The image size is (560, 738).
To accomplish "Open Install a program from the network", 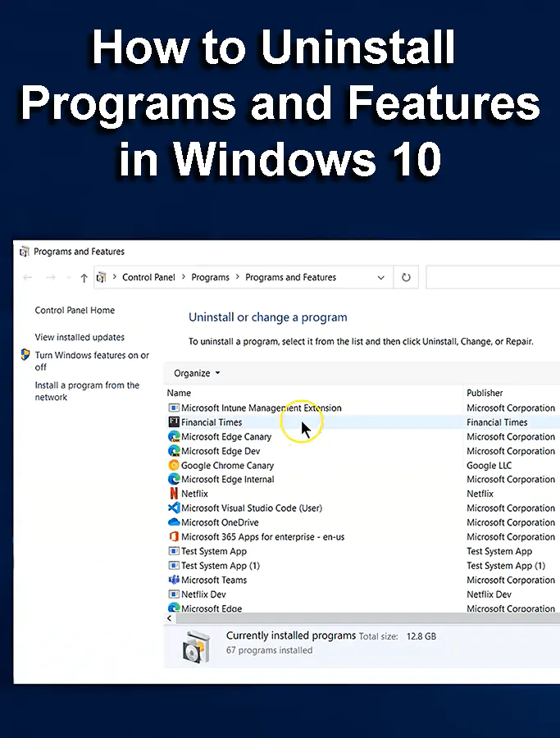I will [87, 391].
